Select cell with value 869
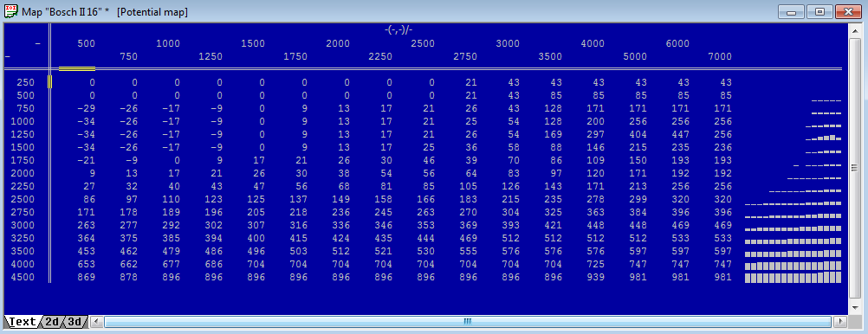The width and height of the screenshot is (868, 334). (x=86, y=278)
